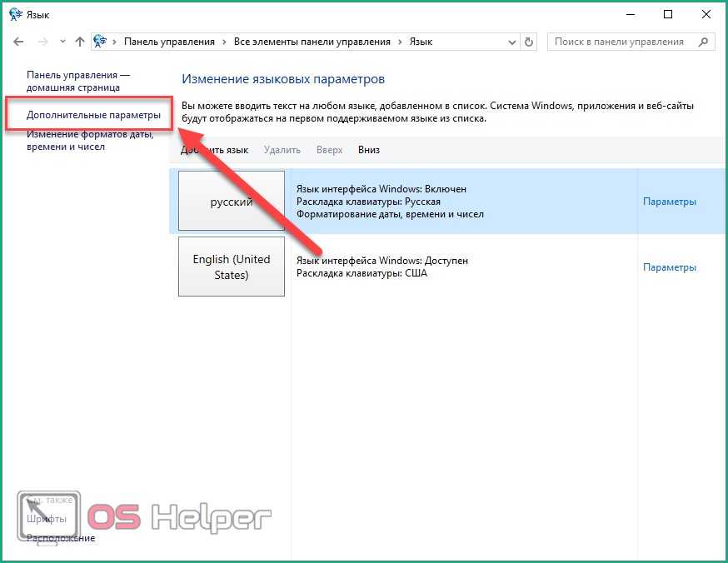
Task: Open Параметры for English (United States)
Action: click(x=669, y=267)
